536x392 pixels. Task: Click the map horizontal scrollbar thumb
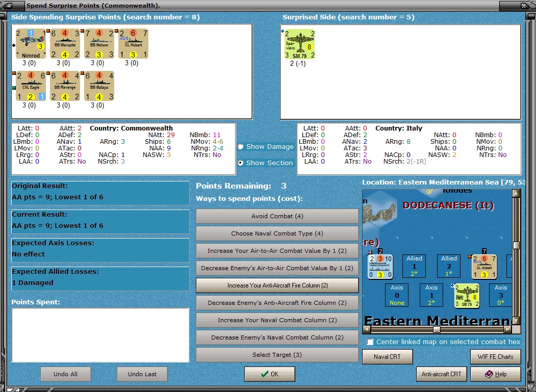[437, 329]
